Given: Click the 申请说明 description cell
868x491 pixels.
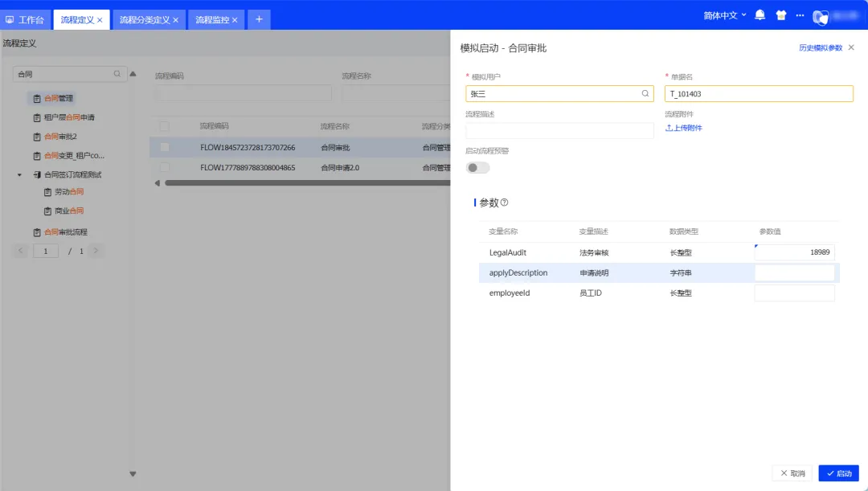Looking at the screenshot, I should pyautogui.click(x=594, y=273).
